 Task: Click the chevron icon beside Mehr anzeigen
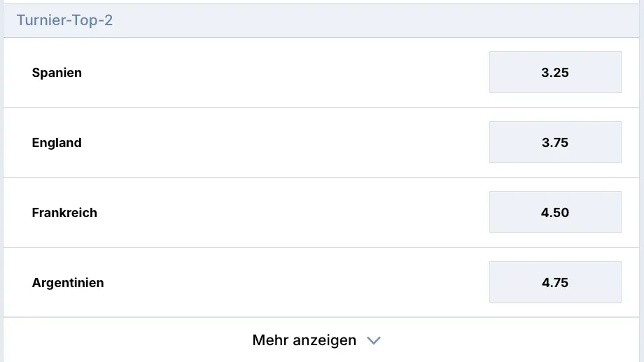[374, 341]
